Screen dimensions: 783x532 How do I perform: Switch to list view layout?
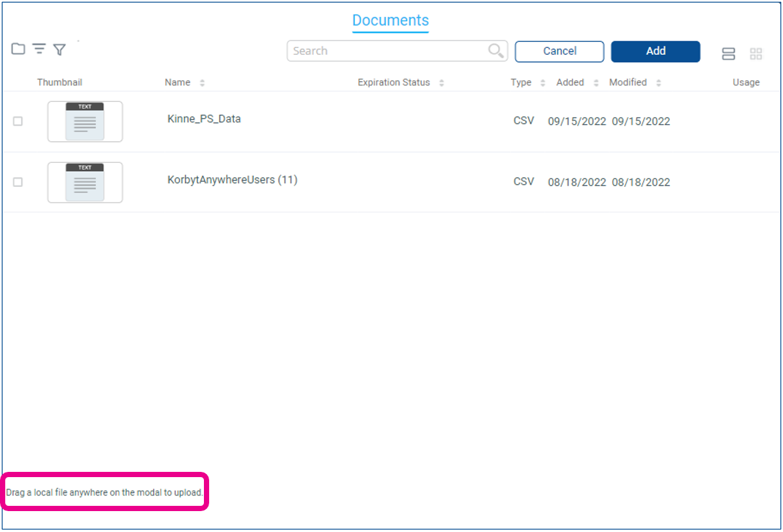pyautogui.click(x=728, y=54)
